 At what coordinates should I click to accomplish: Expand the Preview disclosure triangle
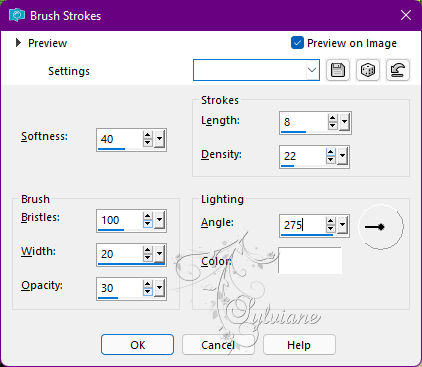(x=18, y=43)
